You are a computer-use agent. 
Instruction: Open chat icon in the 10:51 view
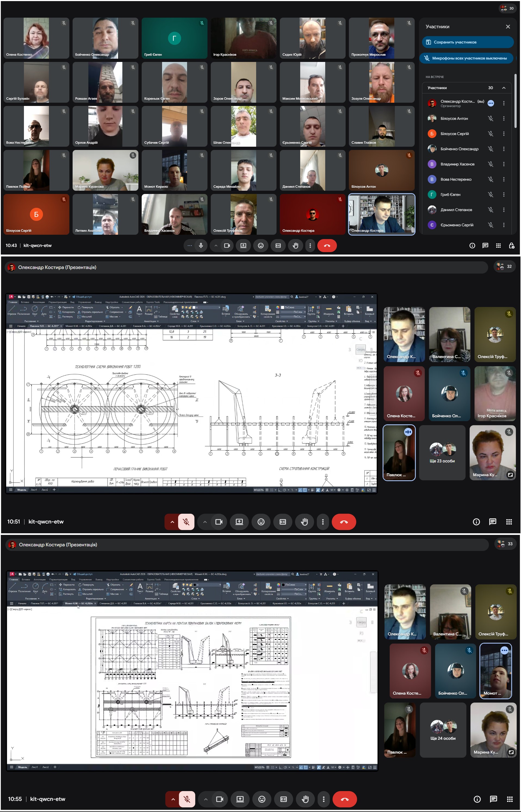click(492, 522)
